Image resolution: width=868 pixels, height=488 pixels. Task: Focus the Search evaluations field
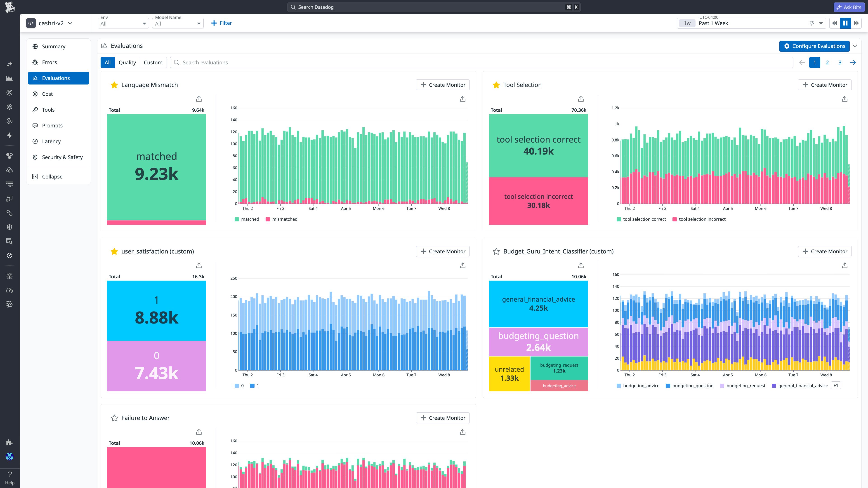point(481,63)
